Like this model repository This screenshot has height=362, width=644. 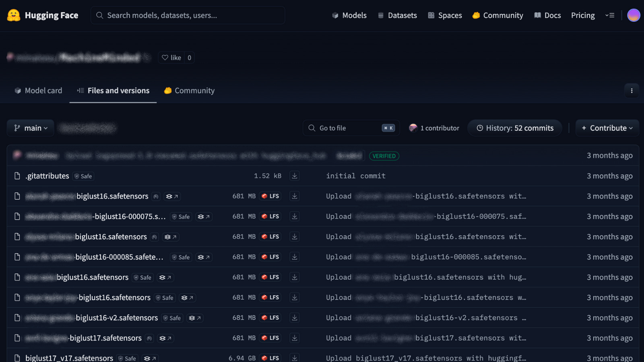[x=171, y=58]
